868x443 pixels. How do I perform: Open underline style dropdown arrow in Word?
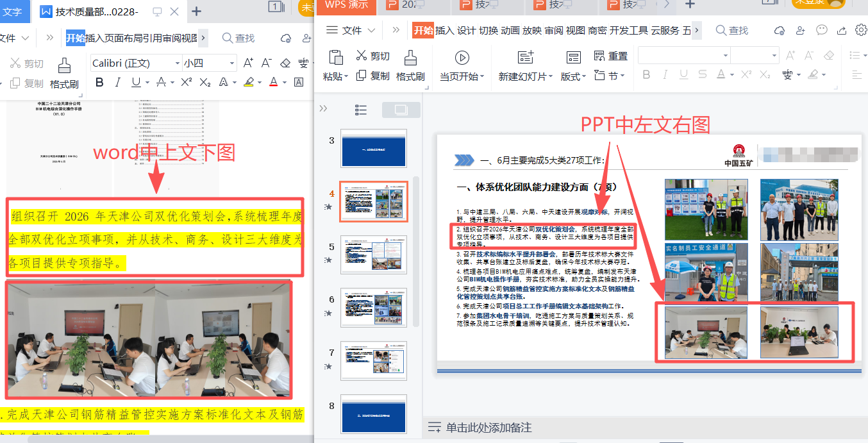[146, 82]
